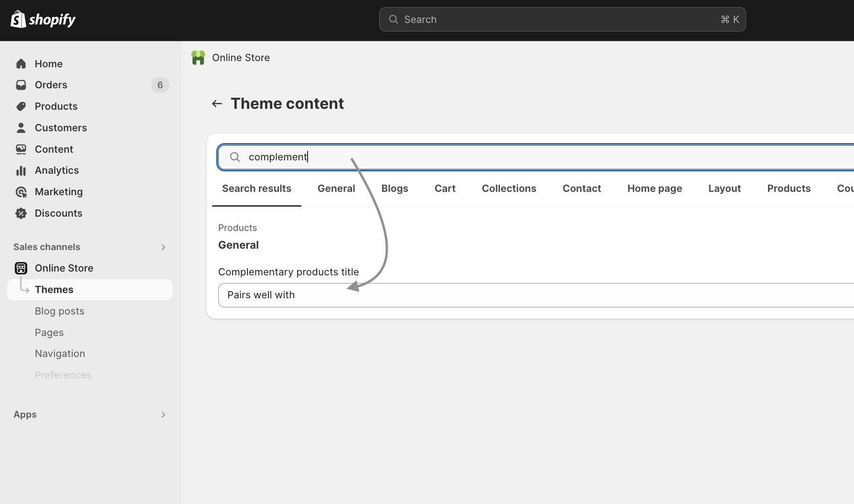
Task: Click the Home icon in sidebar
Action: 21,64
